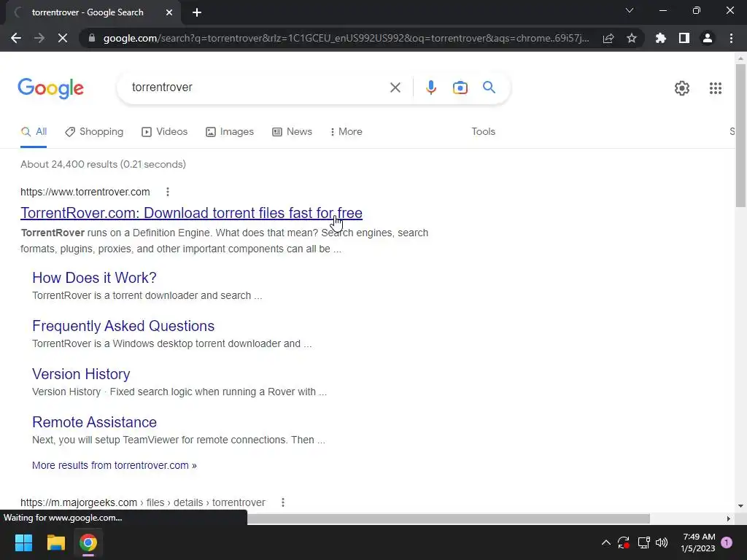Open the Google apps grid
Screen dimensions: 747x560
tap(715, 88)
